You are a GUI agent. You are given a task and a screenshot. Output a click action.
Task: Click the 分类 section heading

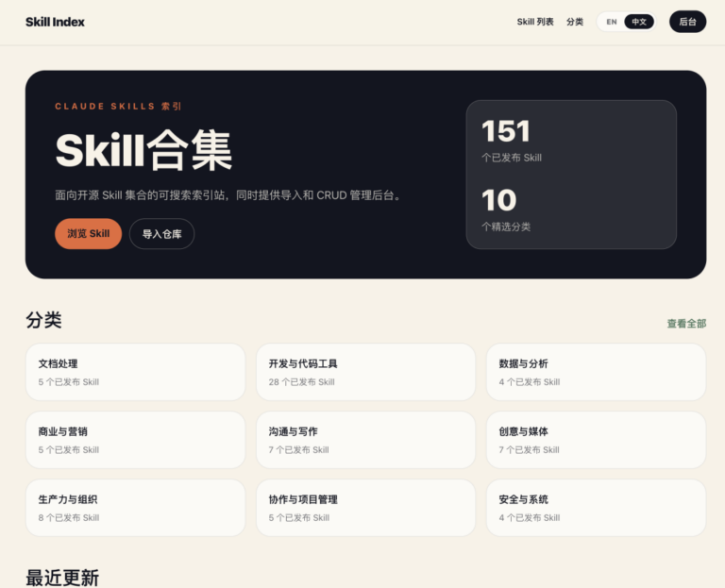coord(43,320)
